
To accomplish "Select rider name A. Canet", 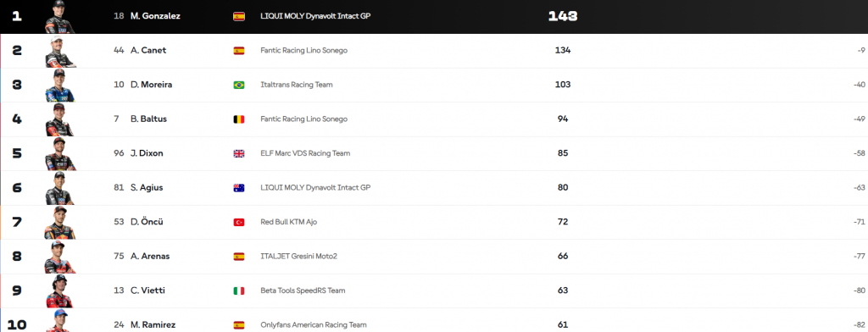I will pos(148,50).
